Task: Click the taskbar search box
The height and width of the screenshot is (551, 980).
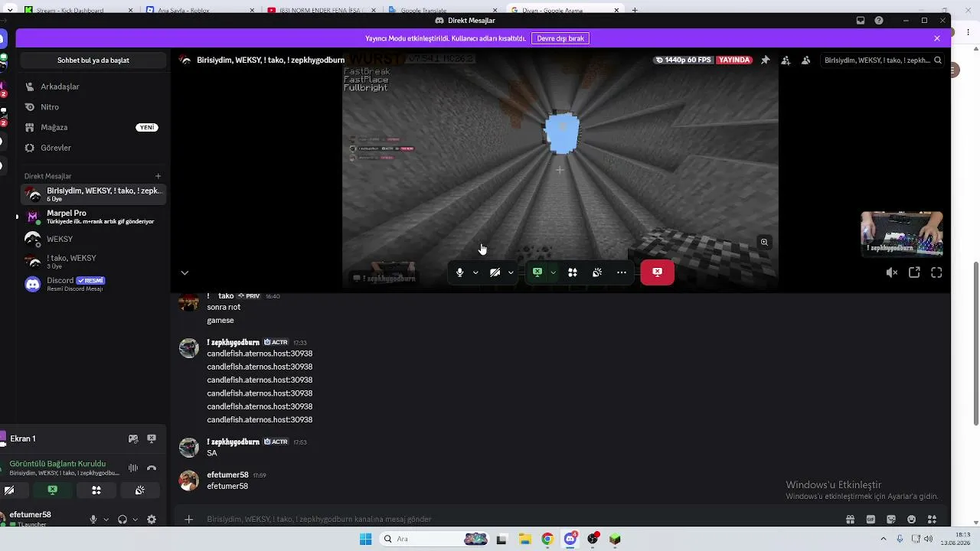Action: click(x=435, y=539)
